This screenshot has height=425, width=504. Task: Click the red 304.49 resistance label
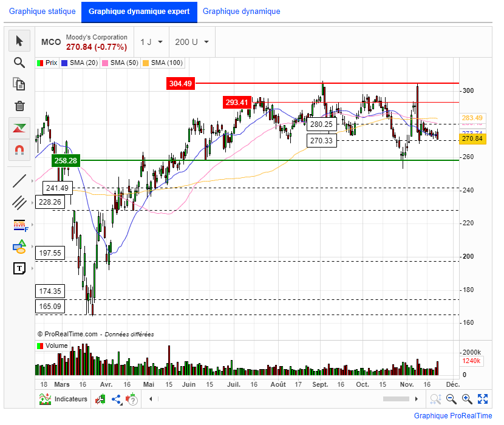(180, 84)
